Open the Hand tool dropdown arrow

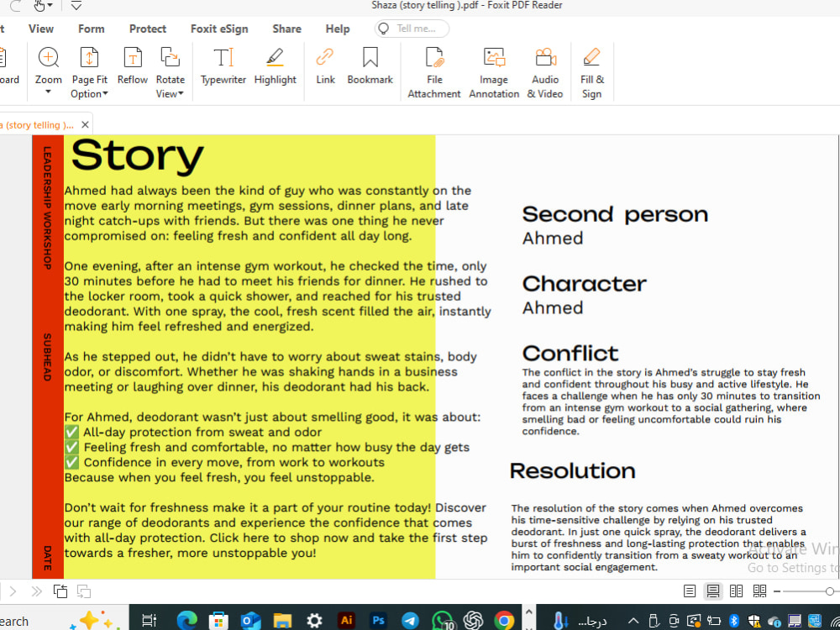point(50,6)
